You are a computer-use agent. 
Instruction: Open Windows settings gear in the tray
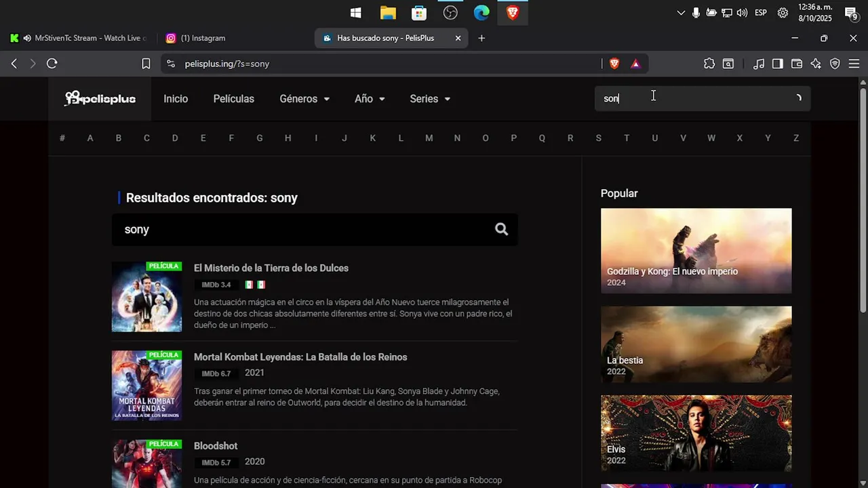pos(783,13)
